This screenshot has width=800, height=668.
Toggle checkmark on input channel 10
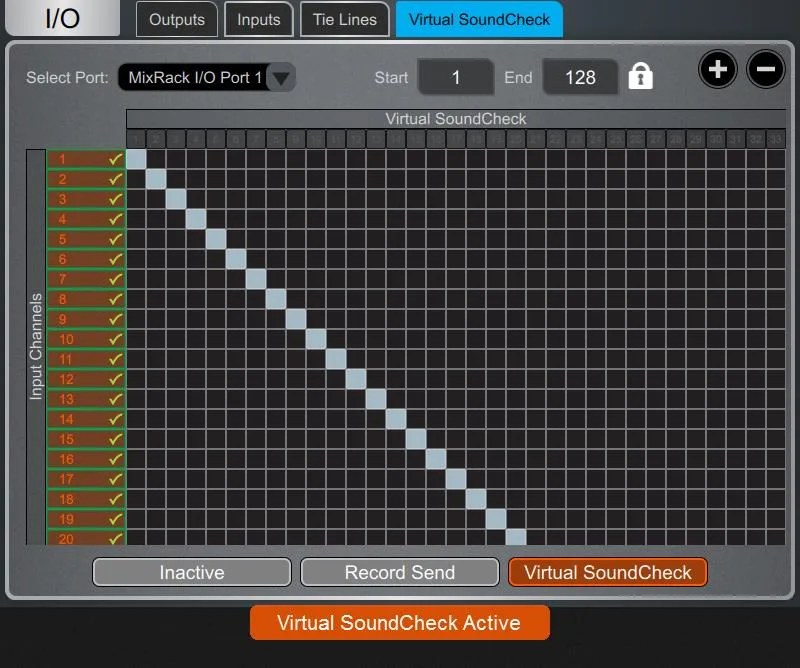(116, 339)
